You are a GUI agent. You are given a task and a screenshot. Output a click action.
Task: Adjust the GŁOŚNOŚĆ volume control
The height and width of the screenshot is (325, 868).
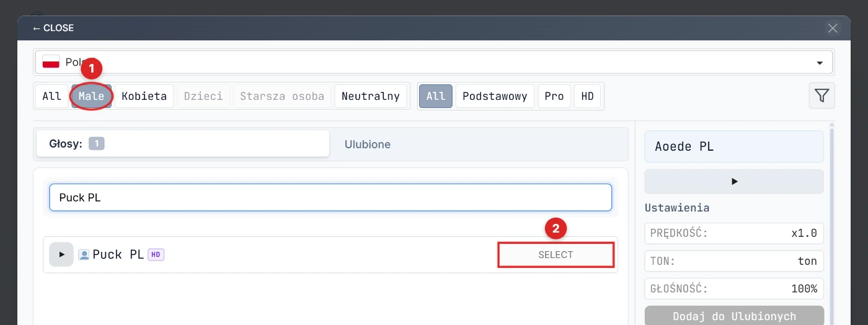coord(734,288)
